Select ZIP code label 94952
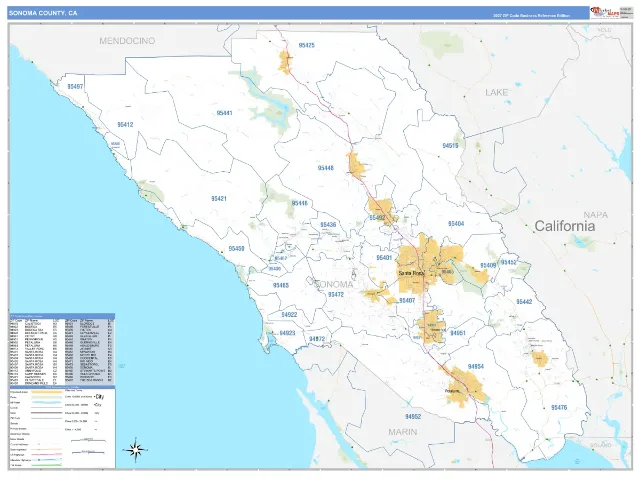640x480 pixels. click(413, 417)
